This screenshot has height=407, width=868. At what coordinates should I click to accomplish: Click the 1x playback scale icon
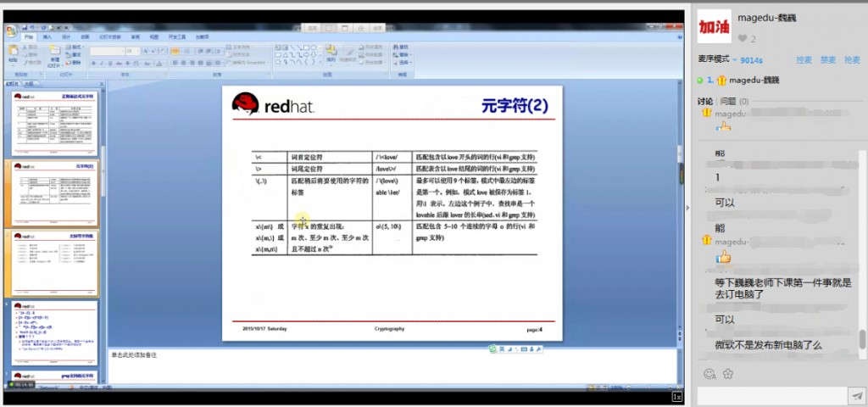tap(676, 396)
